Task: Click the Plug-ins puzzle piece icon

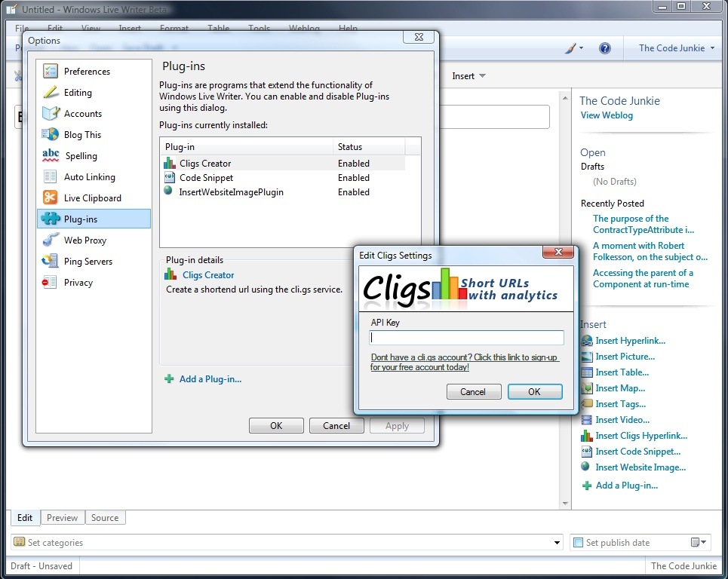Action: pos(50,219)
